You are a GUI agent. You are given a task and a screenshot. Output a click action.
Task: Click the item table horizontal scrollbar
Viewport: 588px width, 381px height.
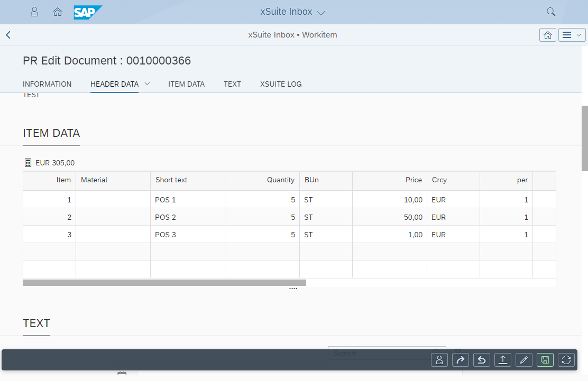[x=164, y=283]
